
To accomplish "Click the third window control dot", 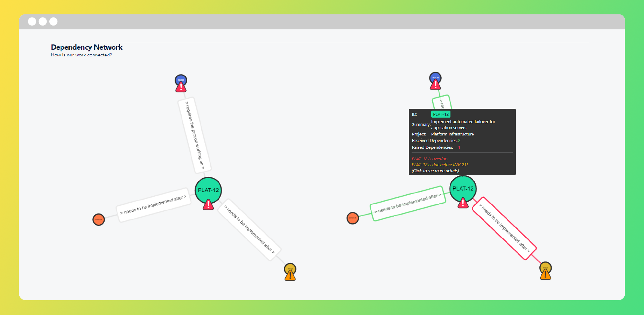I will [54, 21].
